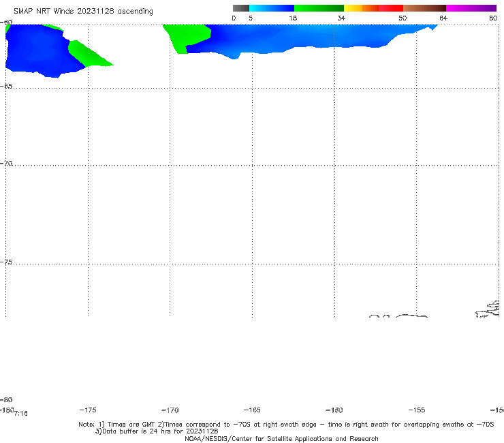Click the note 'Data buffer is 24 hrs'
The height and width of the screenshot is (443, 504).
[138, 431]
